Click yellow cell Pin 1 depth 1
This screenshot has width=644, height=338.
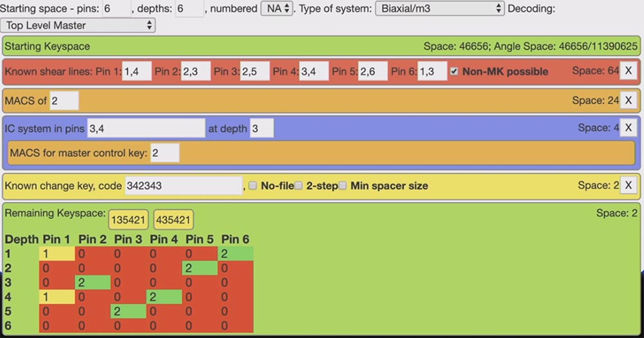(x=57, y=254)
